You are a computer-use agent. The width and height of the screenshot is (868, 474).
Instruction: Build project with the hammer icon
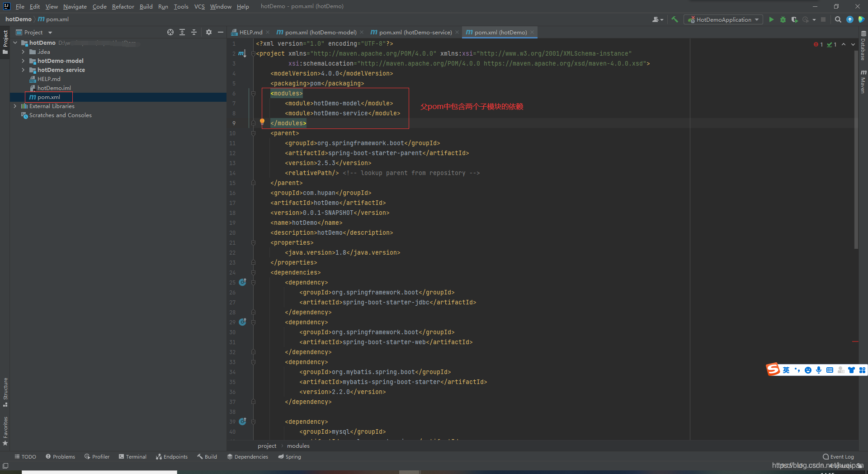(x=675, y=19)
